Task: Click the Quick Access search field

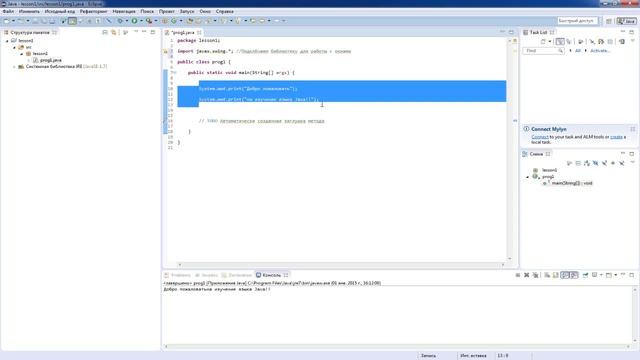Action: (578, 21)
